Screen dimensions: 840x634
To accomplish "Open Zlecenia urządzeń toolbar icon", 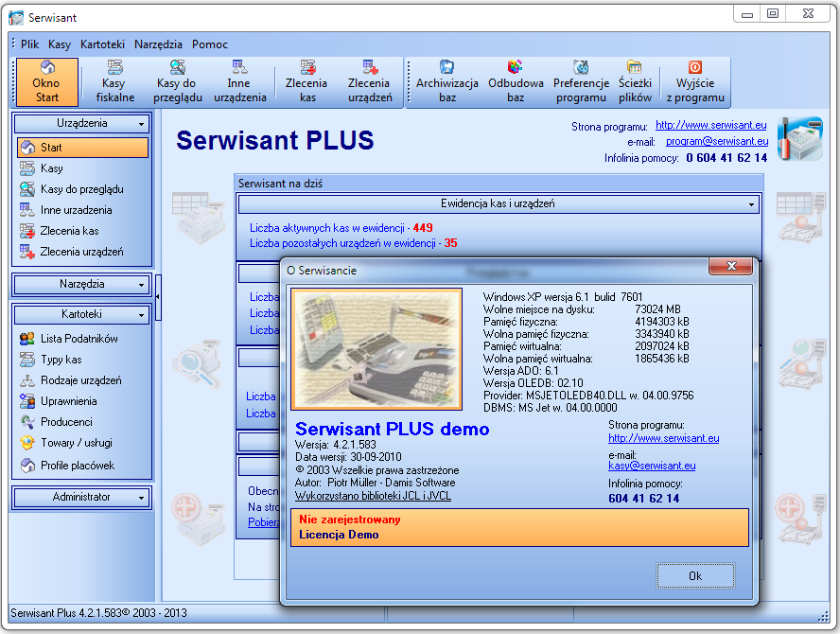I will 370,82.
